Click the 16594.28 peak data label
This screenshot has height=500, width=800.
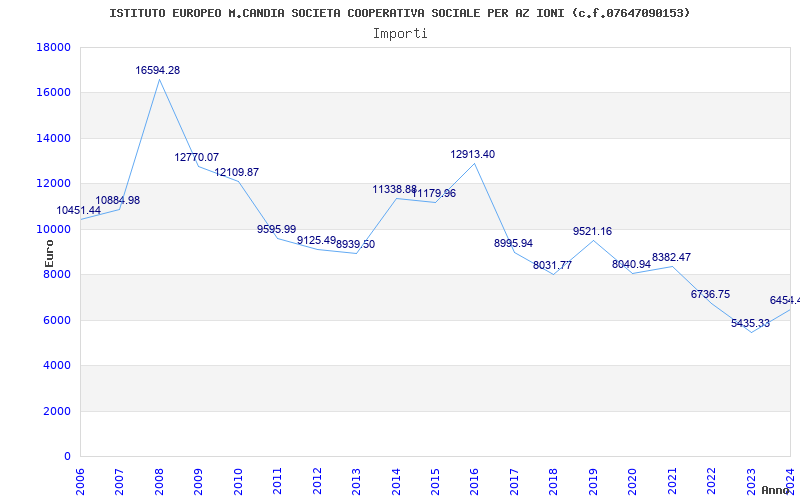click(x=158, y=70)
